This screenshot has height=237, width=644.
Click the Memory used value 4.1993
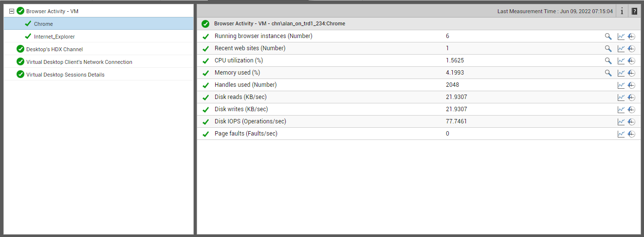[x=455, y=73]
